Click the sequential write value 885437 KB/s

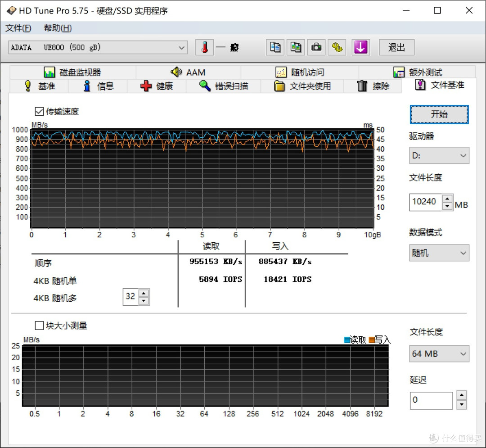285,261
